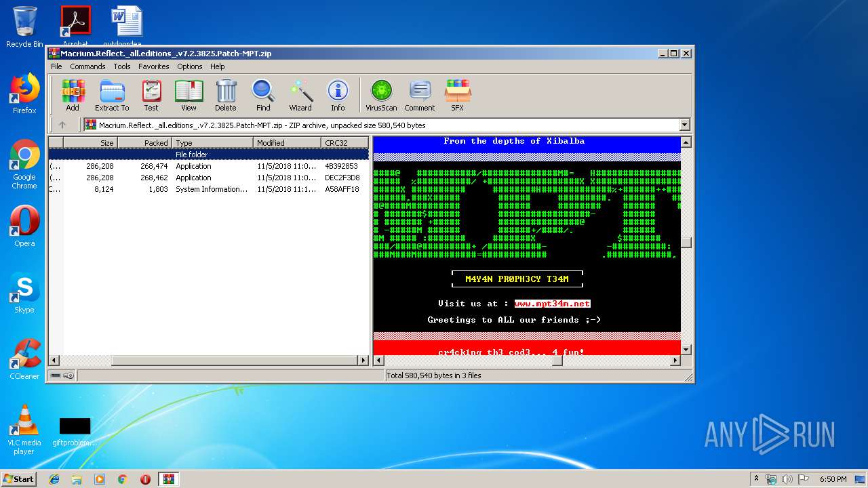The image size is (868, 488).
Task: Click the Add toolbar icon
Action: tap(73, 95)
